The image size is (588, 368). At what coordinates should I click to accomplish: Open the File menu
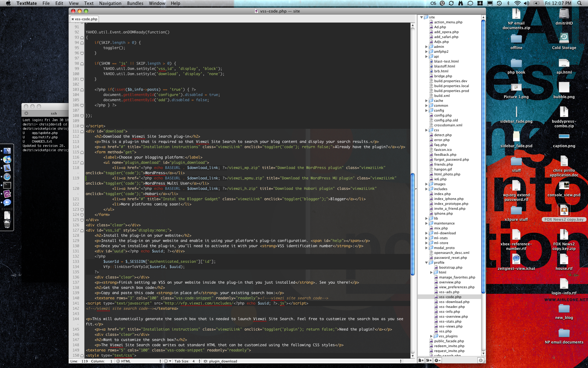[x=46, y=3]
